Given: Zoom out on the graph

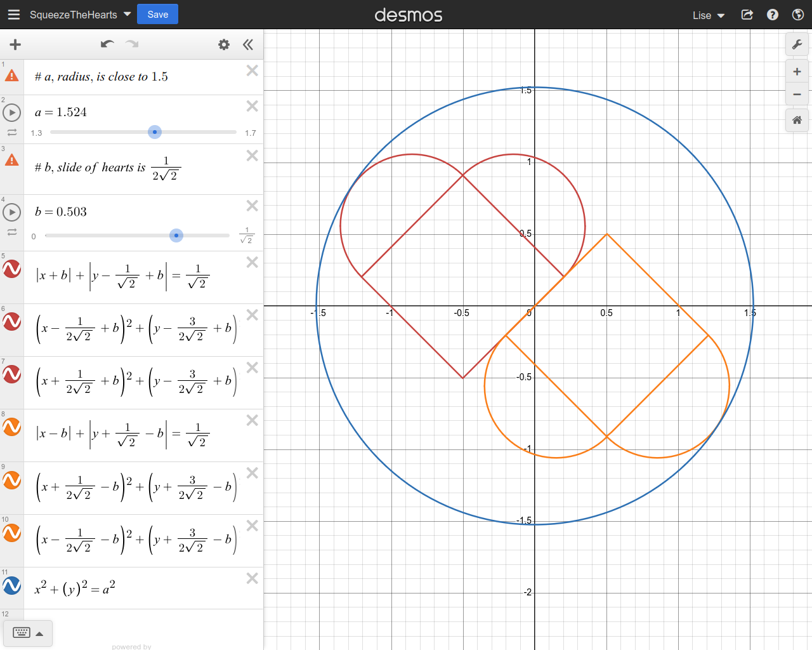Looking at the screenshot, I should [797, 95].
